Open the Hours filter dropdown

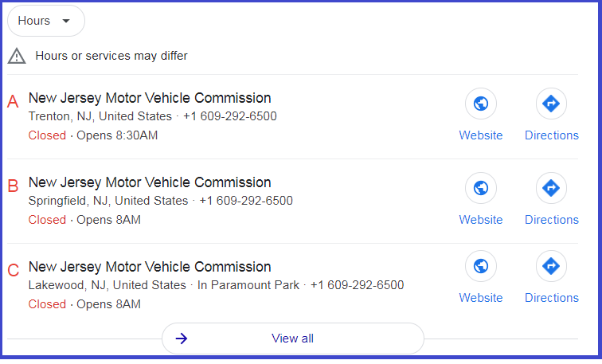pos(46,21)
